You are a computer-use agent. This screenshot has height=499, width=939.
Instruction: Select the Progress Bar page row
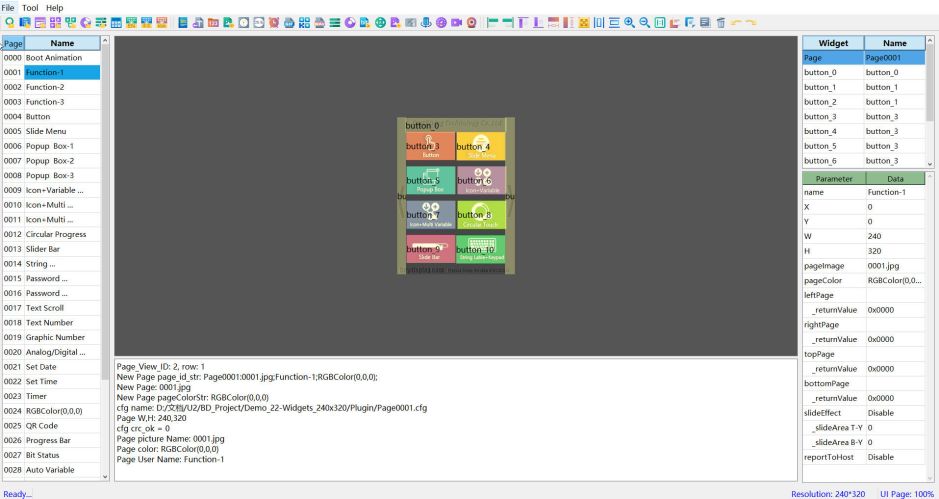click(51, 440)
